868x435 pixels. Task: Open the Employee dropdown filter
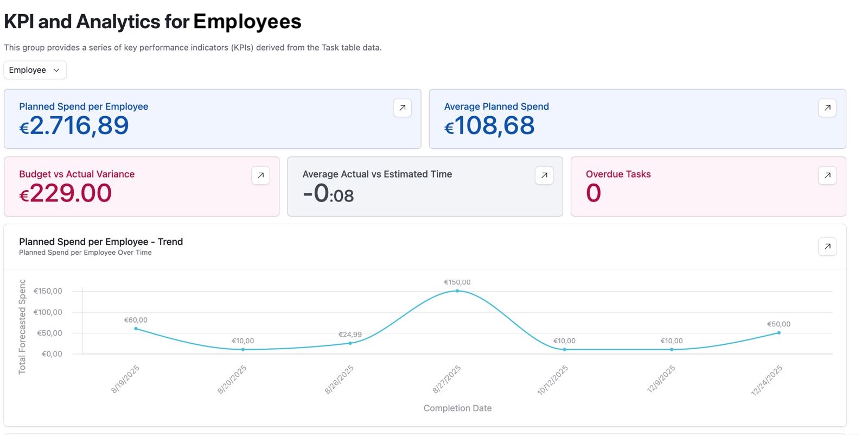click(x=35, y=70)
